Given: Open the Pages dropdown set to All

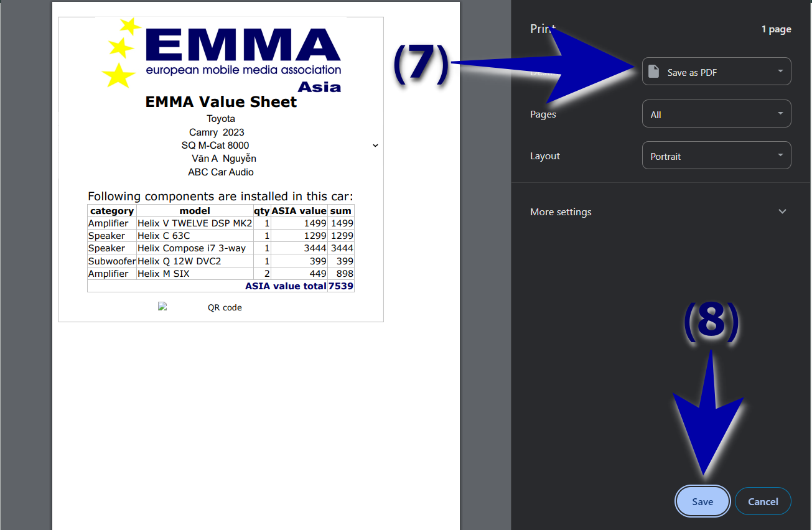Looking at the screenshot, I should (716, 114).
